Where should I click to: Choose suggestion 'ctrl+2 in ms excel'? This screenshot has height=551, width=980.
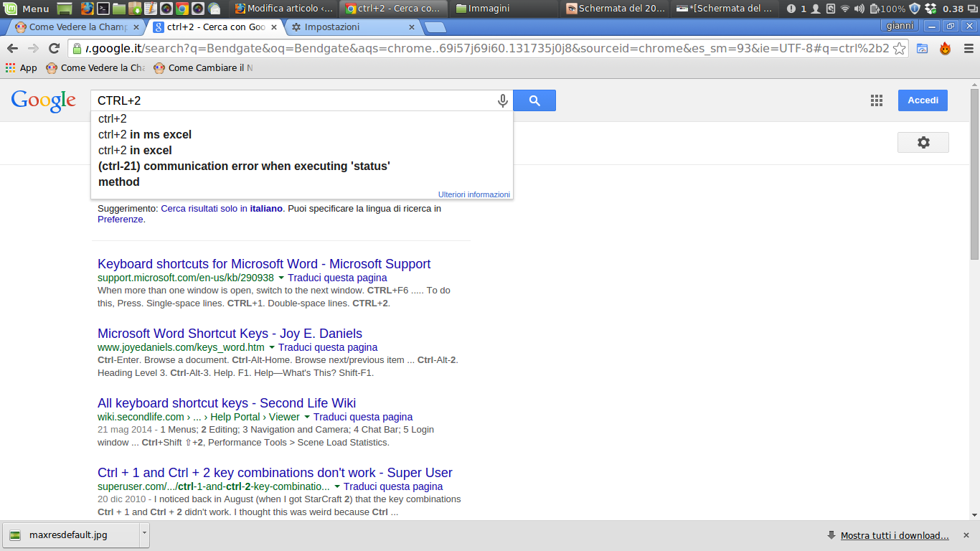(301, 134)
